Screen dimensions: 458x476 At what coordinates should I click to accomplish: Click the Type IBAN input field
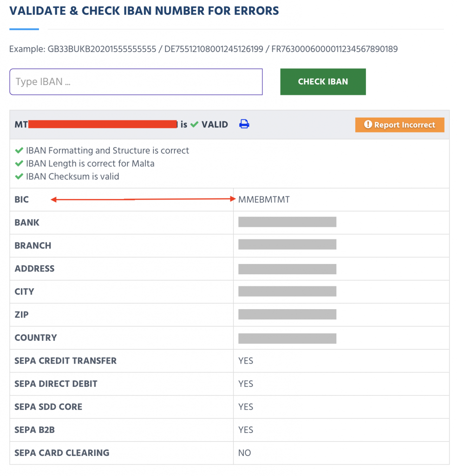pyautogui.click(x=136, y=81)
